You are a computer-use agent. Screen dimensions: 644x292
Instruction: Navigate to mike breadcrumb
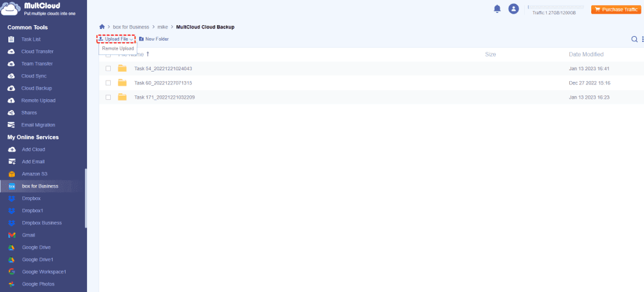(x=163, y=27)
